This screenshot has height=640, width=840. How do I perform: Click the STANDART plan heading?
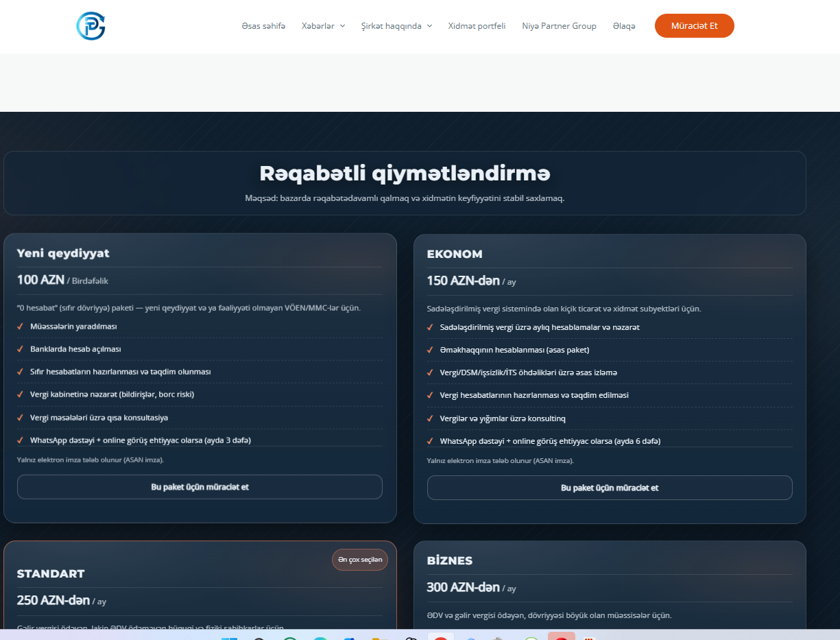(51, 573)
